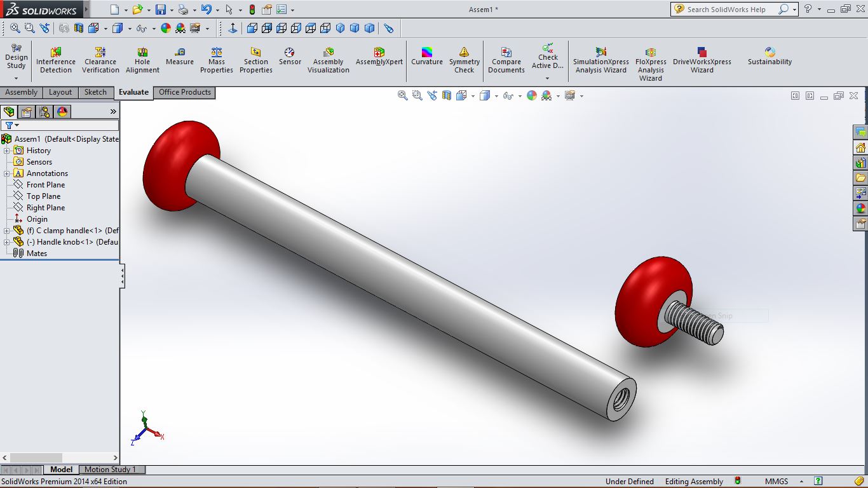This screenshot has width=868, height=488.
Task: Click the Save icon in top toolbar
Action: tap(161, 10)
